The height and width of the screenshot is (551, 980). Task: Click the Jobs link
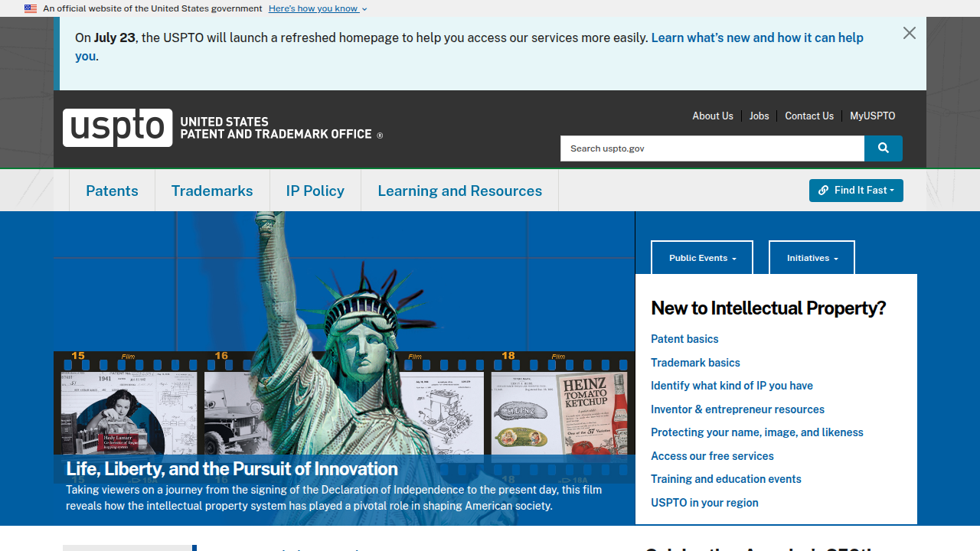pyautogui.click(x=759, y=116)
